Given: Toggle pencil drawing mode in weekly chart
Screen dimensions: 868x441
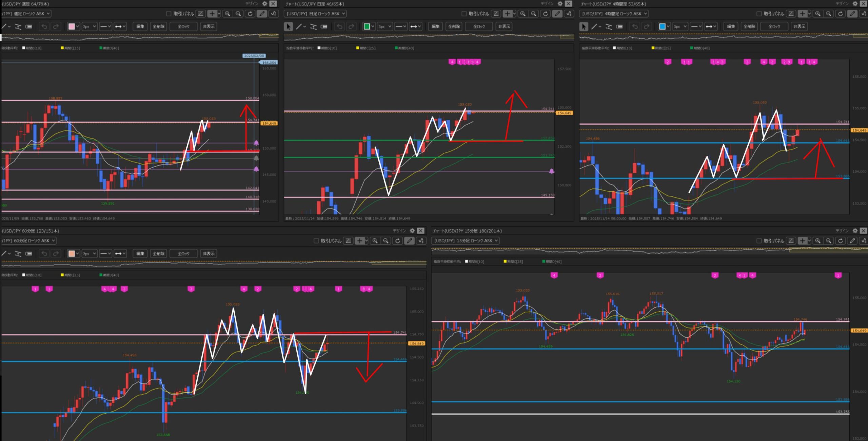Looking at the screenshot, I should coord(261,14).
